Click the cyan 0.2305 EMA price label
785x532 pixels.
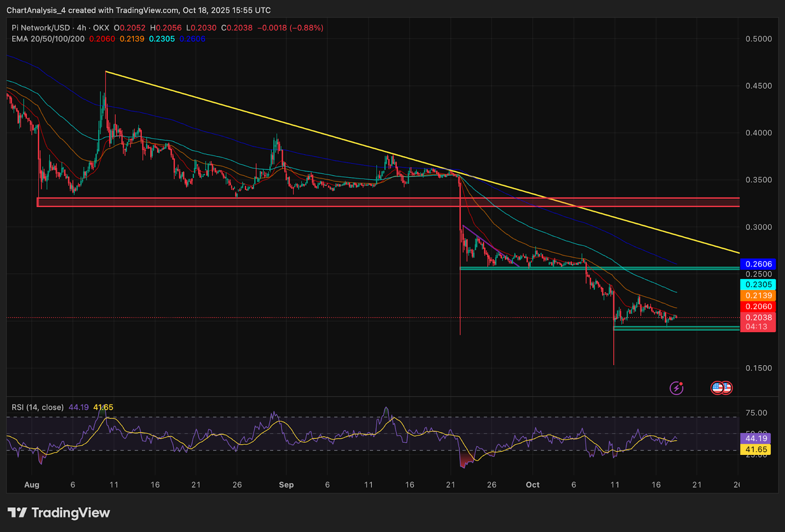point(758,285)
